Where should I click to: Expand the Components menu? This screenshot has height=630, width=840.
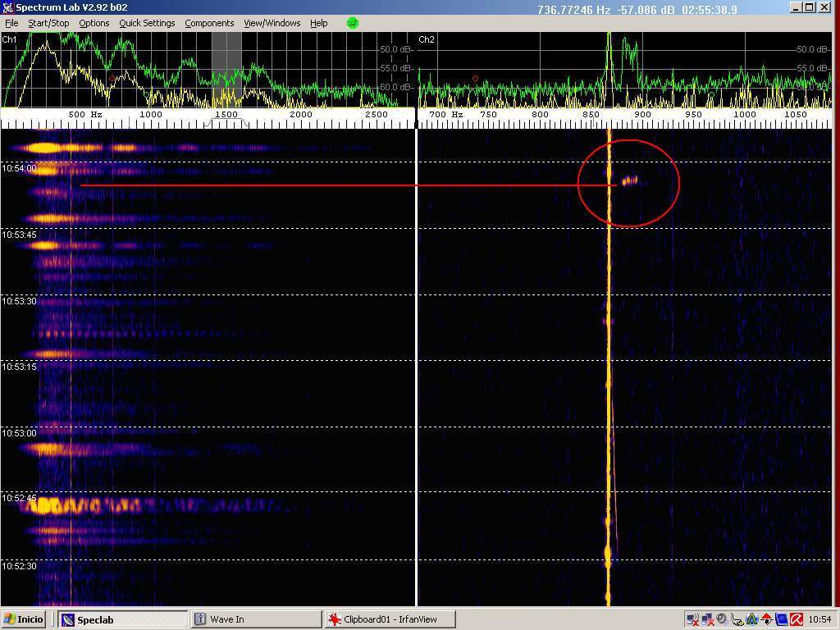[209, 23]
